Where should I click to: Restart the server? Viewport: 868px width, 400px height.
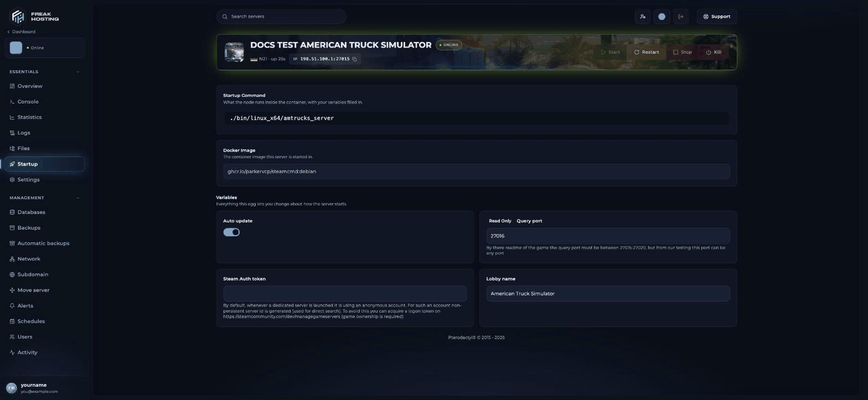tap(647, 52)
